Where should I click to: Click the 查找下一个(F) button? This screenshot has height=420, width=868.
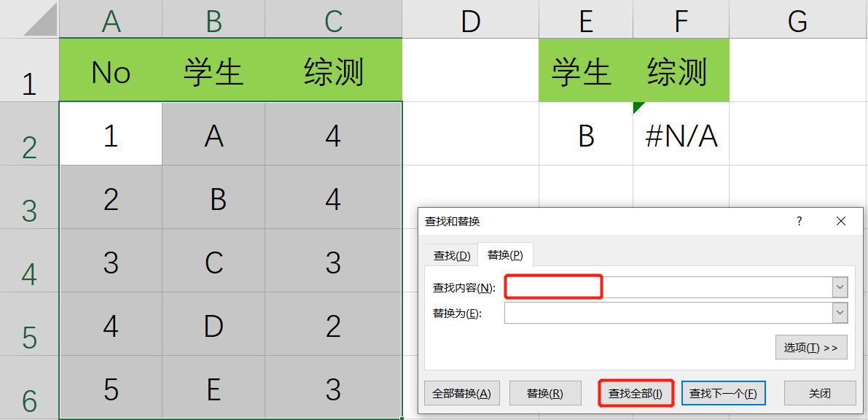723,394
